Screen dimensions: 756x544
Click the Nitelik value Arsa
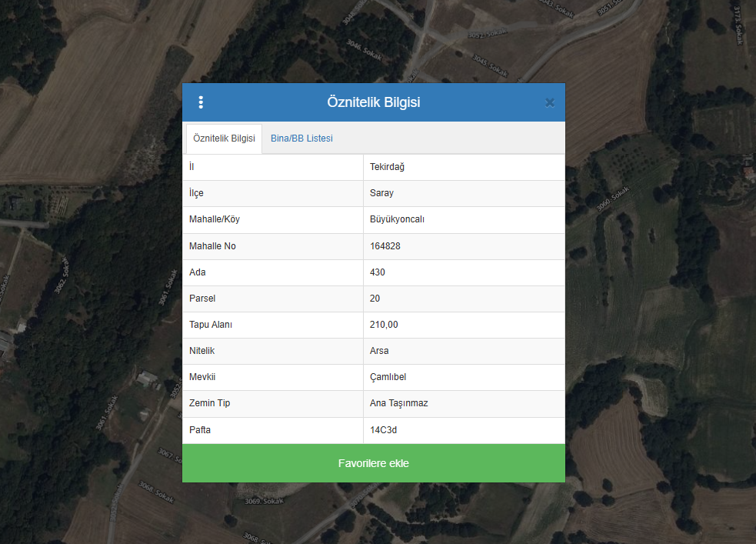(x=379, y=351)
